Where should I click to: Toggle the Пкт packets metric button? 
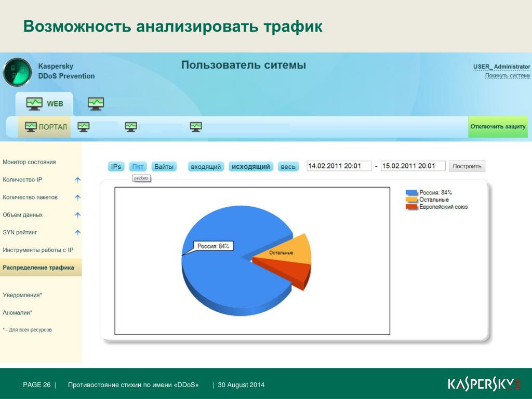[x=138, y=167]
